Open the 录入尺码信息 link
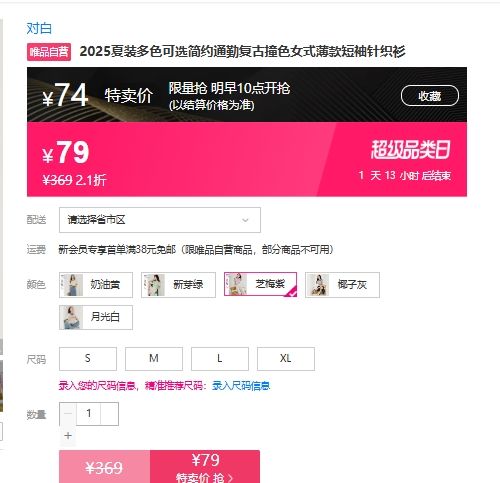The height and width of the screenshot is (483, 500). coord(241,386)
